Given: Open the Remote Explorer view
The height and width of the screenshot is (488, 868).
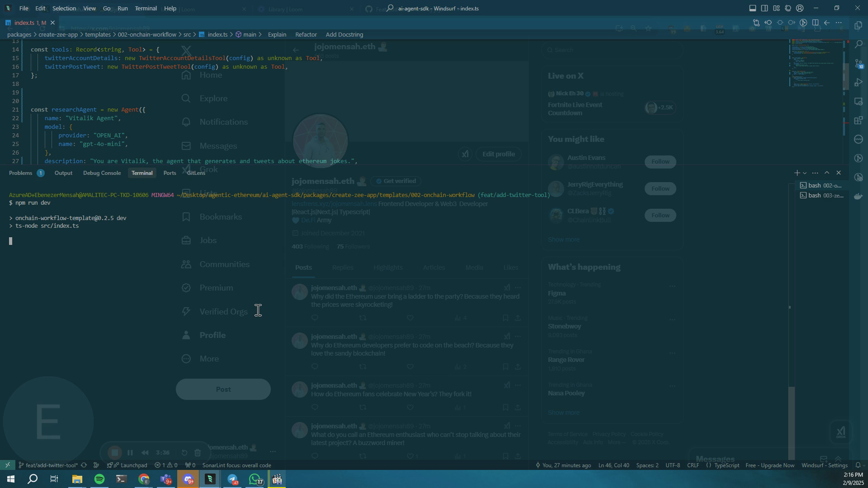Looking at the screenshot, I should [x=859, y=102].
